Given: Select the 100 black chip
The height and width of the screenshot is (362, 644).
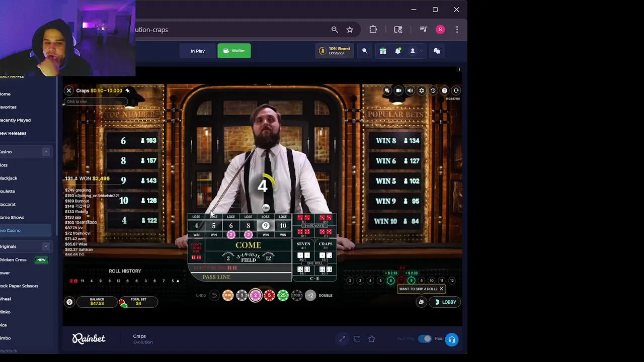Looking at the screenshot, I should coord(297,295).
